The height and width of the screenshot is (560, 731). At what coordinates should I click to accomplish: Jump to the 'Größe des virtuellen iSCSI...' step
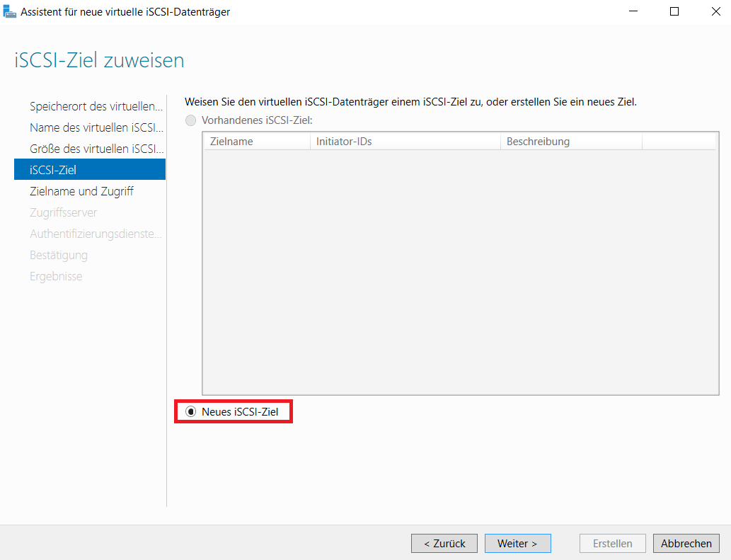pos(96,149)
